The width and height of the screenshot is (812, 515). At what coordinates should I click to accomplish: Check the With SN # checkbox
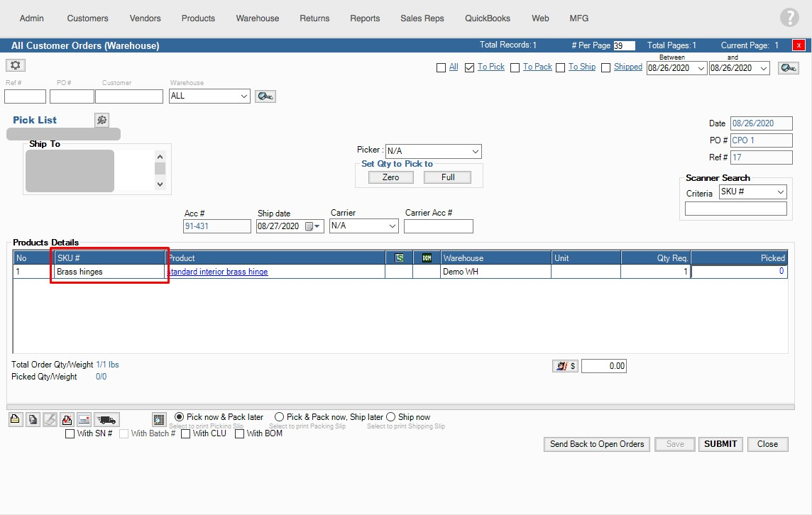coord(70,433)
